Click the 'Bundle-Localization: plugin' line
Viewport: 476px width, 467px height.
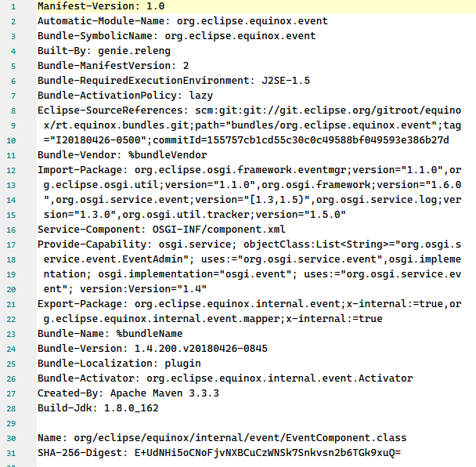(x=119, y=364)
